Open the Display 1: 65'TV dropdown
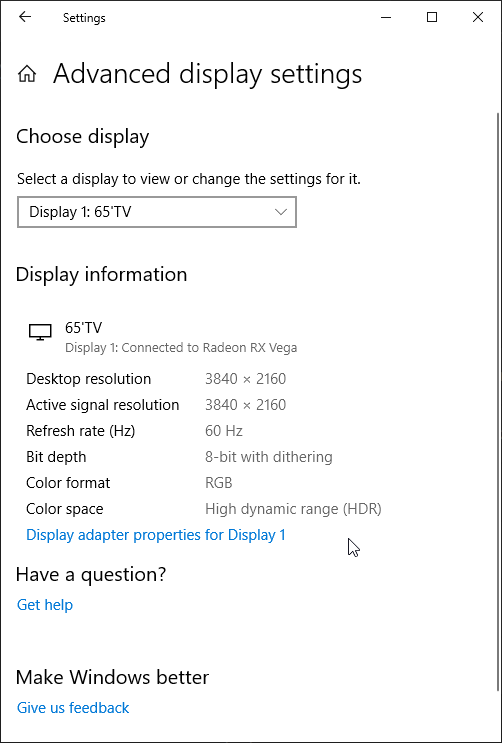Image resolution: width=502 pixels, height=743 pixels. tap(157, 212)
